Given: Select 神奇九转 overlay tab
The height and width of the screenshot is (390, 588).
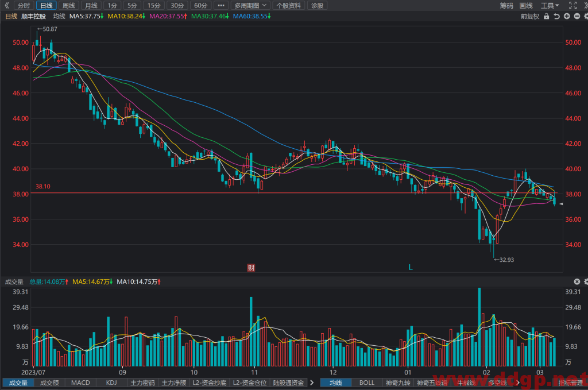Looking at the screenshot, I should (398, 383).
